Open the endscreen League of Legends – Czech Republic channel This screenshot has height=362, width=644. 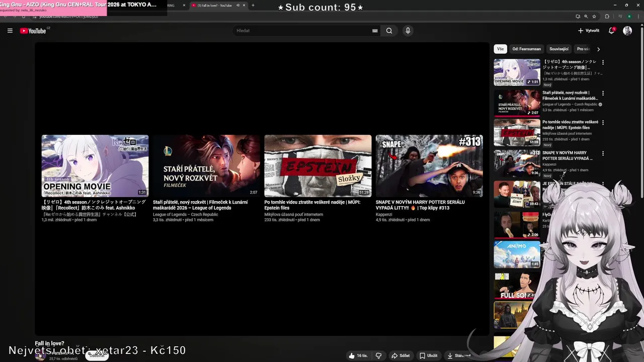pos(186,215)
